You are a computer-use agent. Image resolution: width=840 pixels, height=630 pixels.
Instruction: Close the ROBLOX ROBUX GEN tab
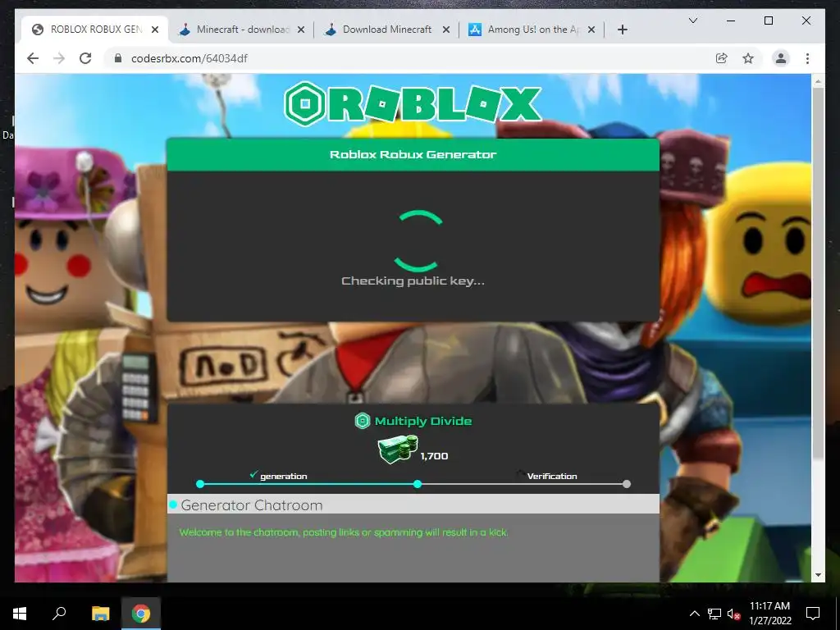tap(155, 30)
